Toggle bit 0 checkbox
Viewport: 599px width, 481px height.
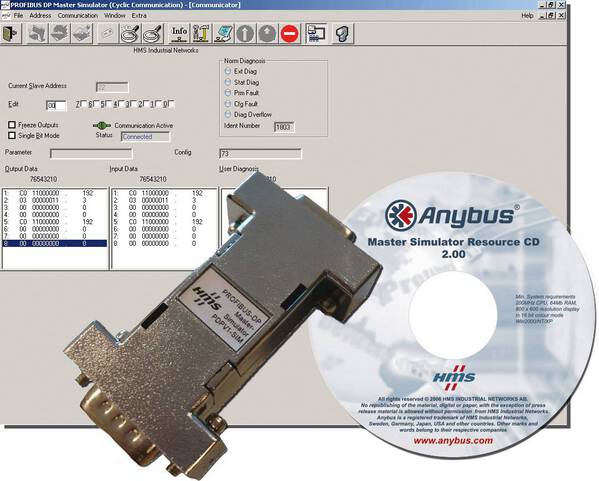(x=171, y=104)
